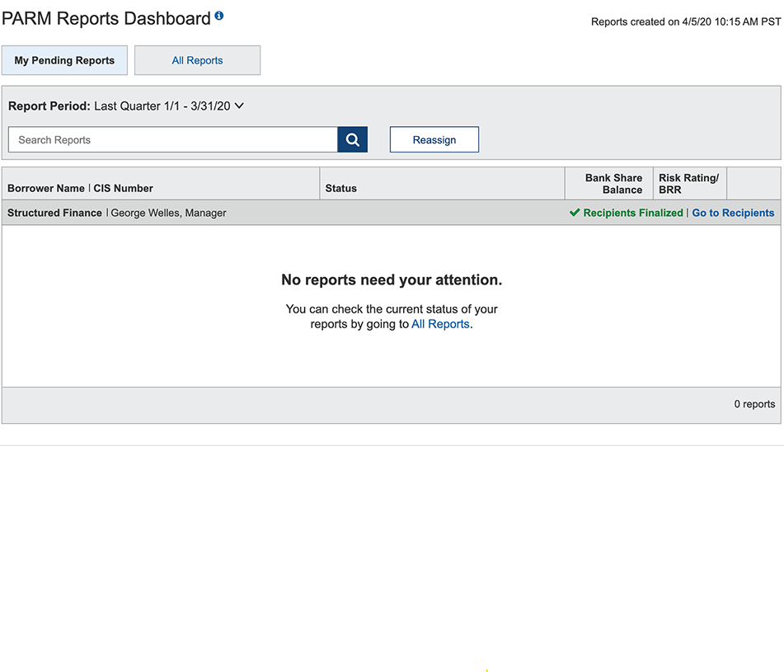784x672 pixels.
Task: Click the Bank Share Balance column header
Action: [613, 183]
